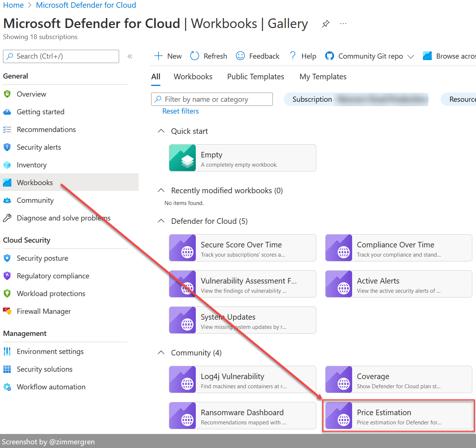
Task: Open the System Updates workbook
Action: (x=243, y=320)
